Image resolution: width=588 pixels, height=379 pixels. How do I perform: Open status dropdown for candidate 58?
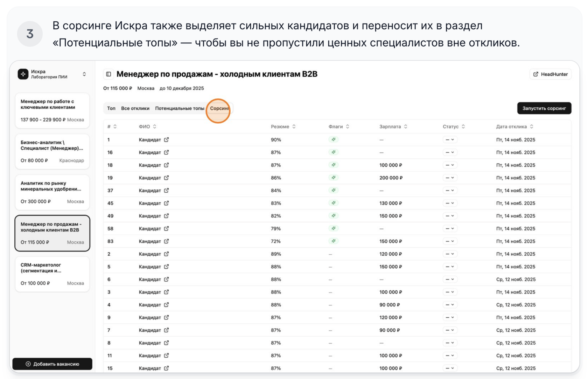tap(450, 229)
